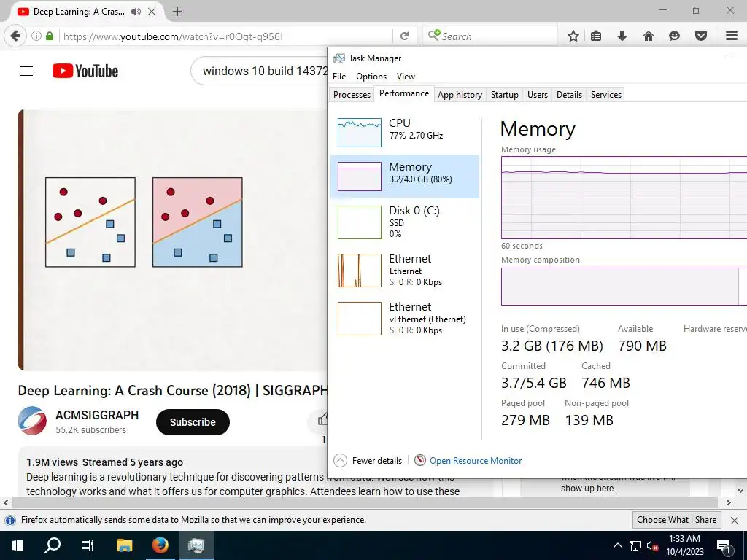Click the site information icon in address bar
The image size is (747, 560).
(x=36, y=36)
